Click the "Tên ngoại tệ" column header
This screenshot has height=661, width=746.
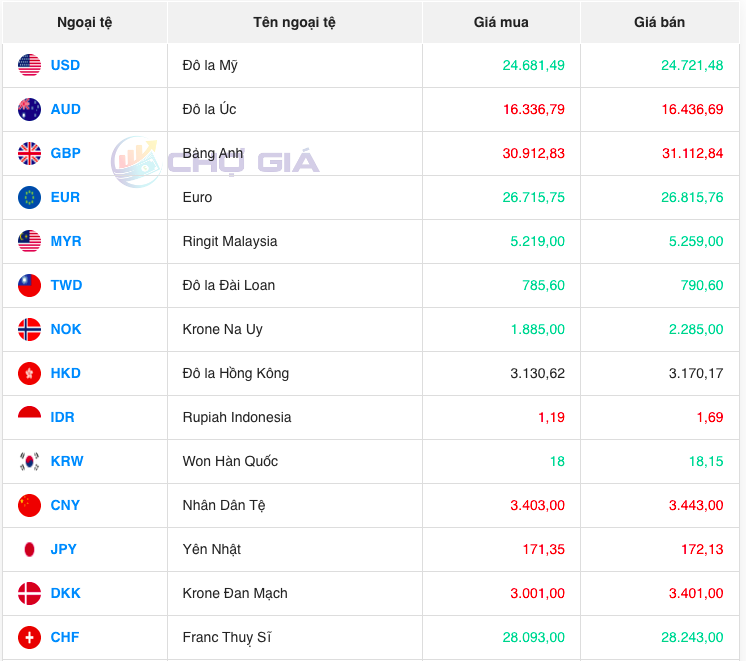pos(295,22)
